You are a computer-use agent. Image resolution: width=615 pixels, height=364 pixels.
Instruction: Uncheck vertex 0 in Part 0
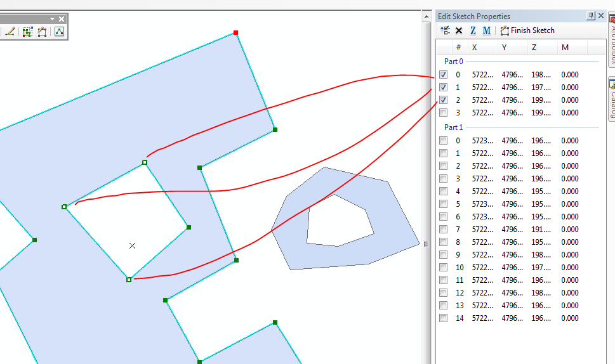[x=443, y=74]
